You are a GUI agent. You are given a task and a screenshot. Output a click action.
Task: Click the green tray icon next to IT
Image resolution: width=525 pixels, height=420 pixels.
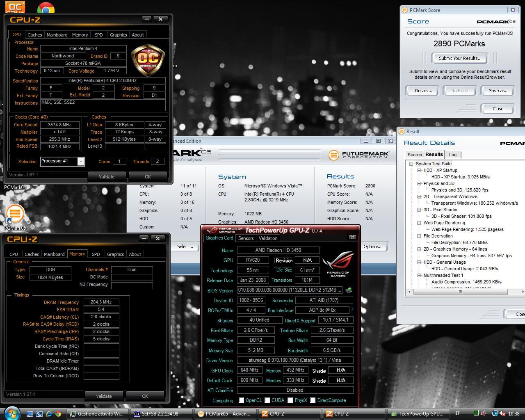(476, 413)
